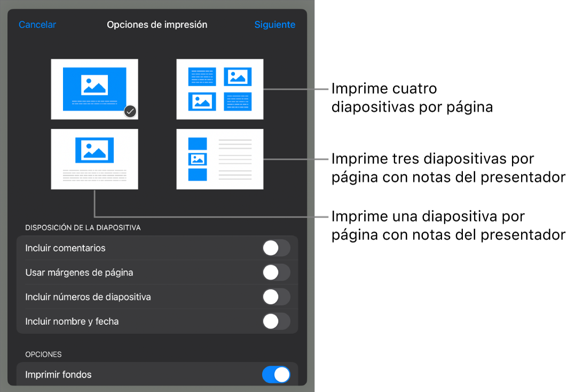Click the Imprimir fondos row label
The height and width of the screenshot is (392, 575).
pos(58,375)
